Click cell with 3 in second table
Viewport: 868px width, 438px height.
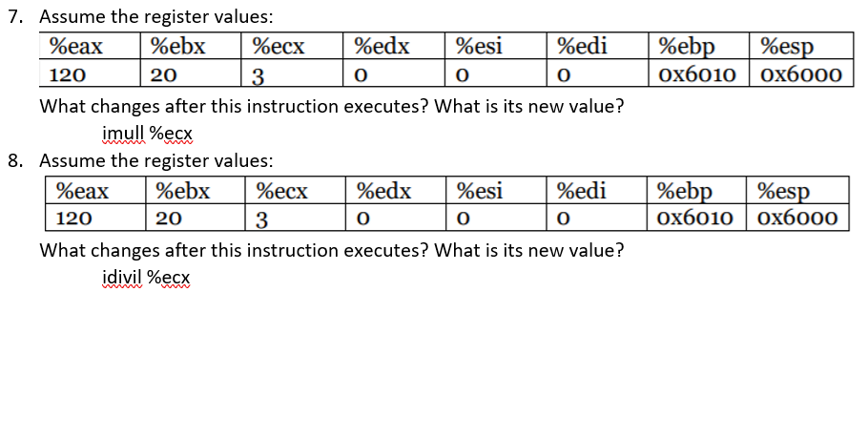pos(295,218)
